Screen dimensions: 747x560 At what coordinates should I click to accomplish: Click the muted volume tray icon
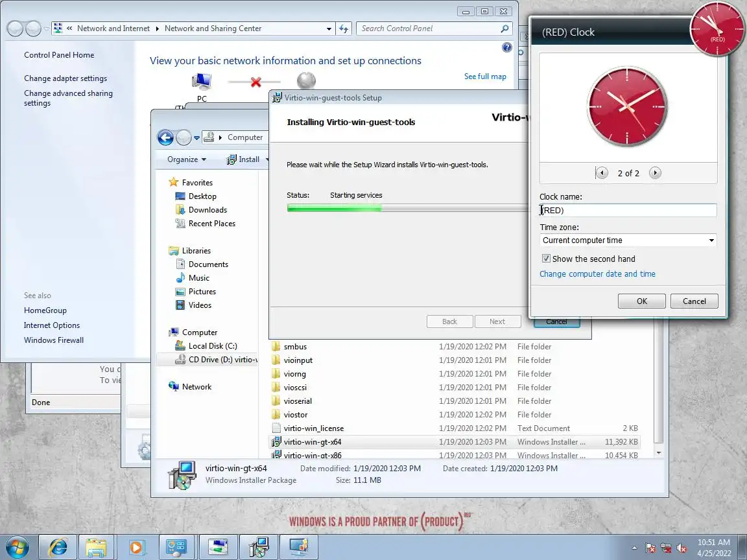pyautogui.click(x=682, y=548)
